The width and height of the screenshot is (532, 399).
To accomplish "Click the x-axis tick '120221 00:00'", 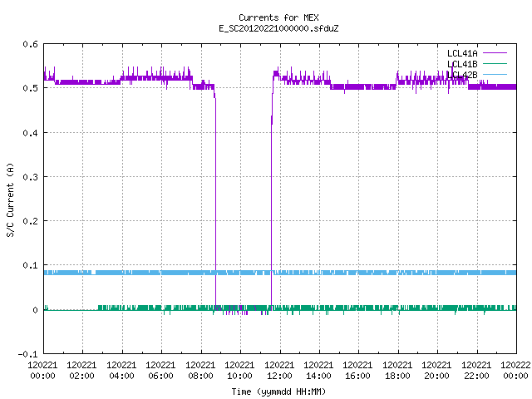I will pos(42,370).
